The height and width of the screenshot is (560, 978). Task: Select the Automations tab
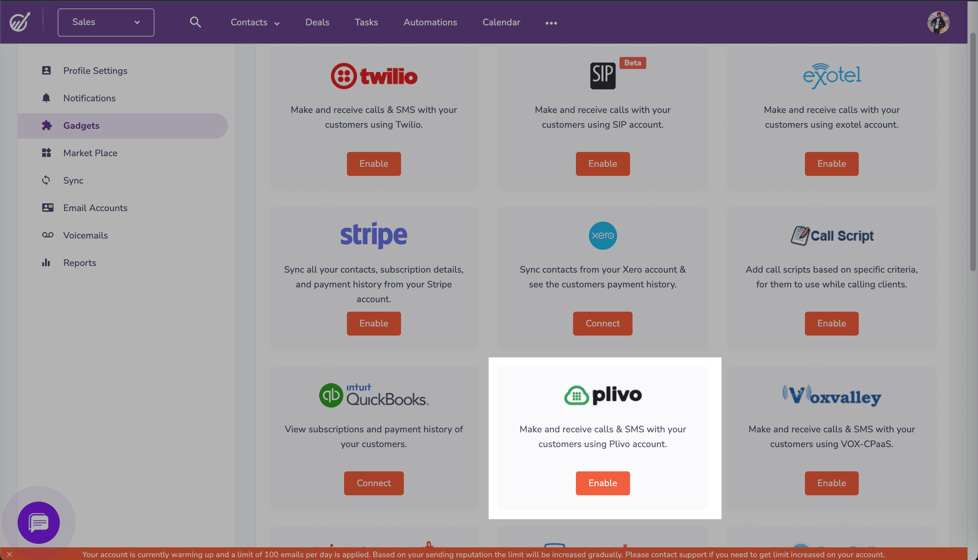pos(430,22)
